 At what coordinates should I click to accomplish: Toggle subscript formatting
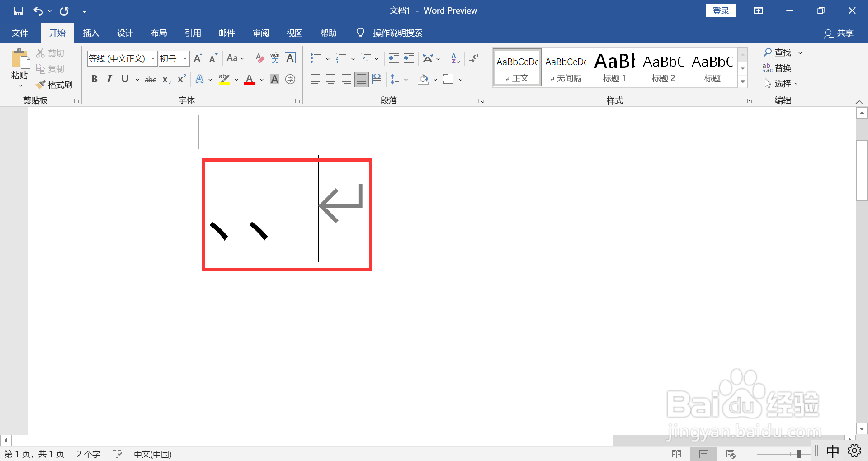coord(166,80)
